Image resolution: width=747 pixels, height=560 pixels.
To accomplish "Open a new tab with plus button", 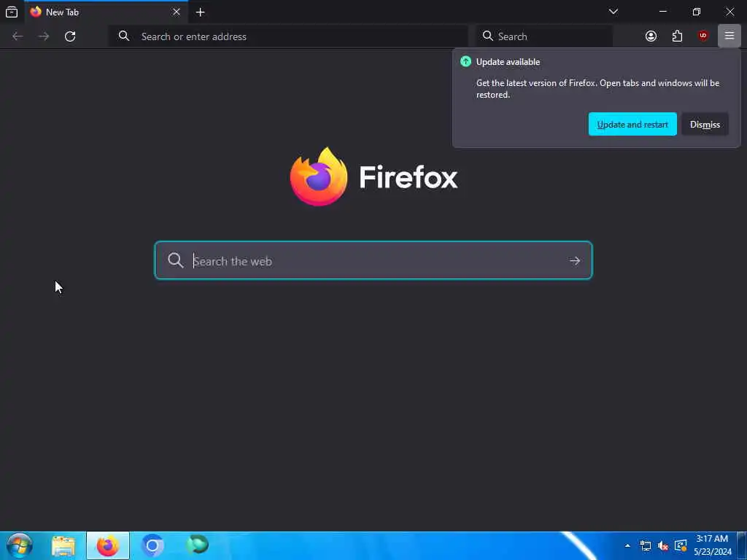I will click(200, 12).
